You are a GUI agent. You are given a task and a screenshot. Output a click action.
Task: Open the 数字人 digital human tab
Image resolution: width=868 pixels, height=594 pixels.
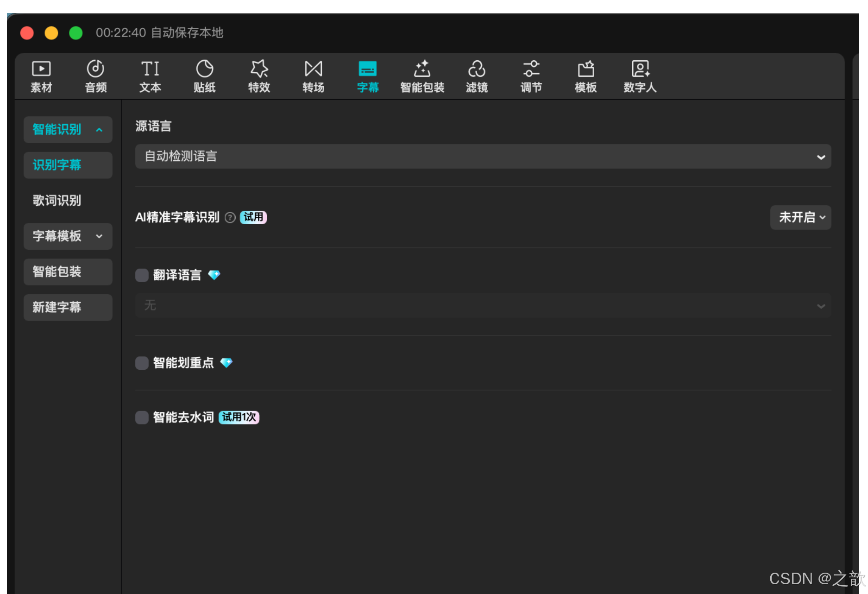tap(640, 77)
